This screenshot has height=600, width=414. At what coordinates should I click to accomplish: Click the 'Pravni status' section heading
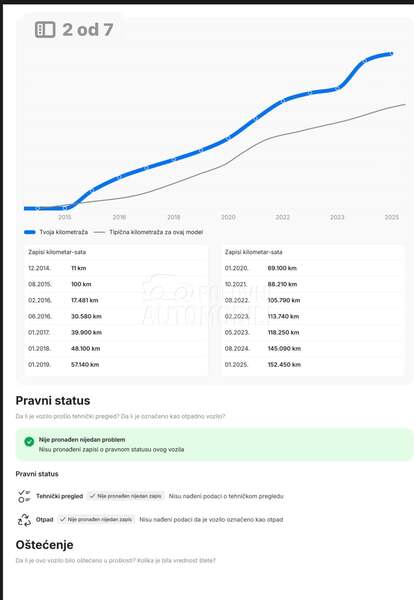[x=53, y=401]
